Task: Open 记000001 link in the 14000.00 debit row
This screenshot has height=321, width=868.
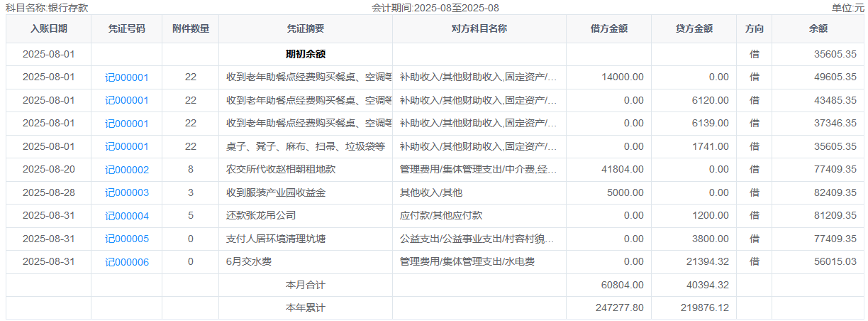Action: point(127,77)
